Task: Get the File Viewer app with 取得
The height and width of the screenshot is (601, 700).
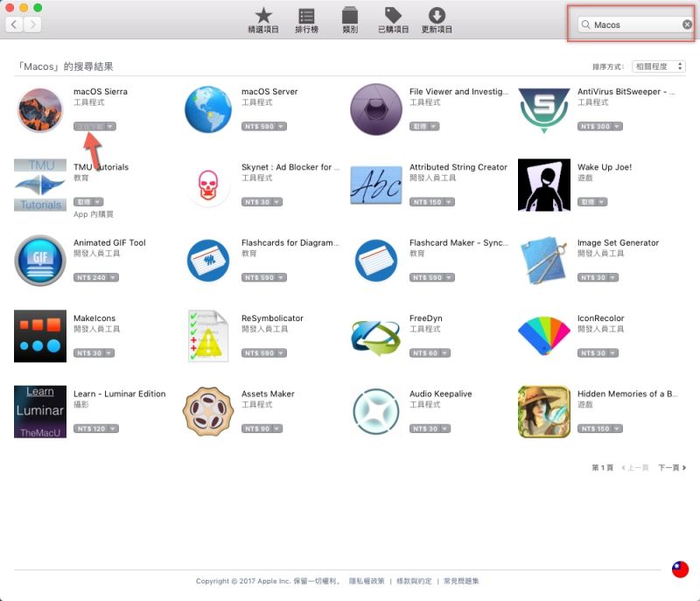Action: 420,126
